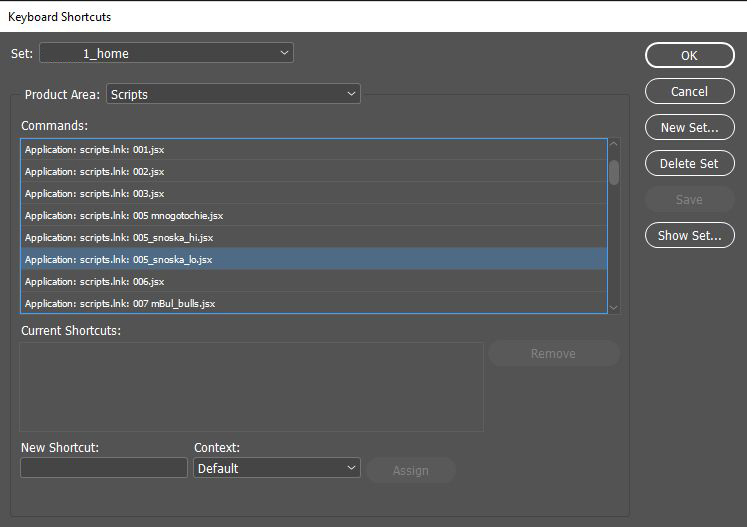
Task: Open the Context dropdown set to Default
Action: pyautogui.click(x=277, y=468)
